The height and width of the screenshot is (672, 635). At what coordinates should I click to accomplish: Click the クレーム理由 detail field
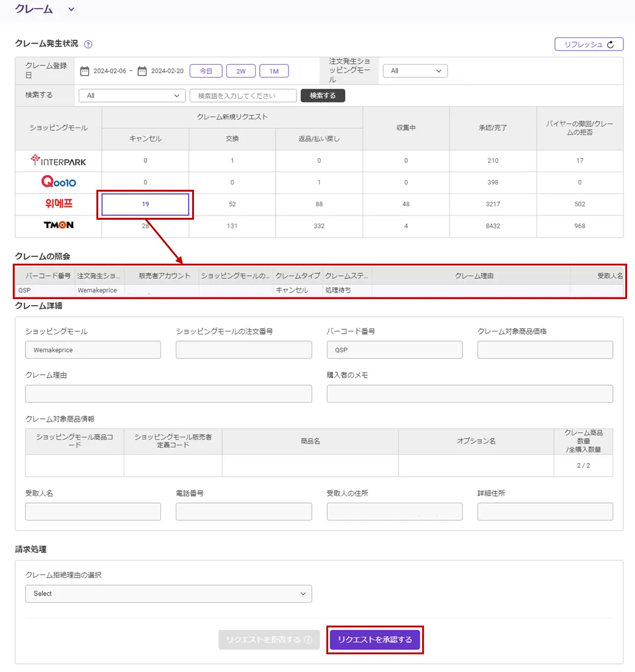[x=168, y=394]
